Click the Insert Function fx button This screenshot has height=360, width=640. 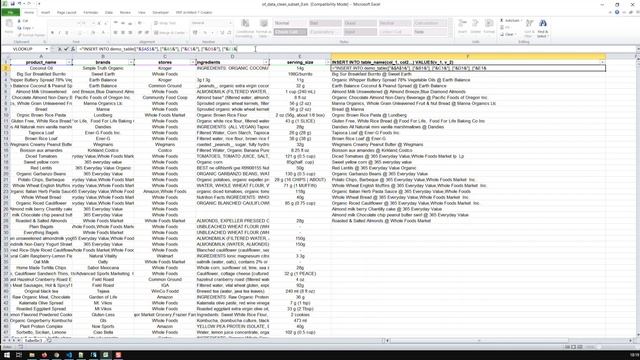73,49
